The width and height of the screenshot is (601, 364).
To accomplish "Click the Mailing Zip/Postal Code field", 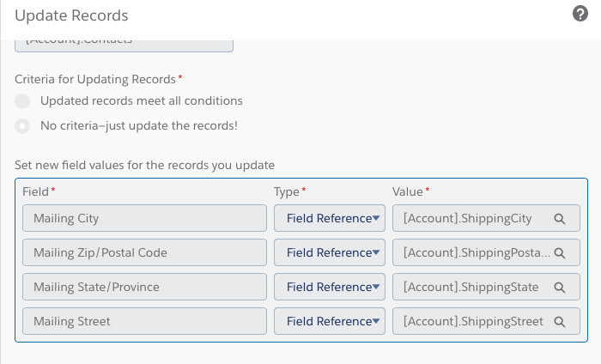I will pyautogui.click(x=145, y=253).
